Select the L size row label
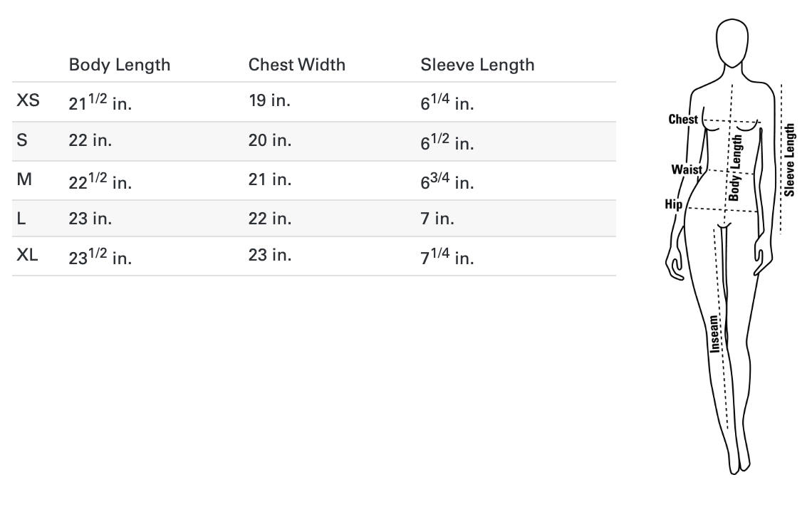The image size is (812, 507). [x=21, y=218]
